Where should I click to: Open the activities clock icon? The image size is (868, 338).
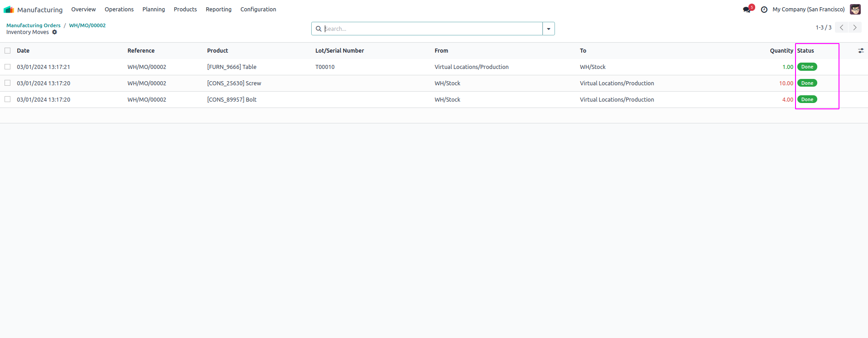click(x=764, y=10)
